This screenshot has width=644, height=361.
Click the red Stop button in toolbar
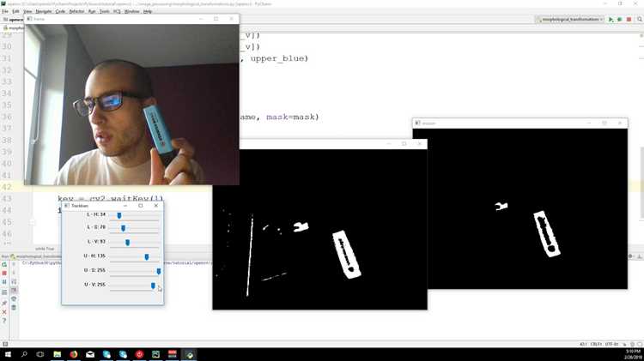[x=629, y=19]
